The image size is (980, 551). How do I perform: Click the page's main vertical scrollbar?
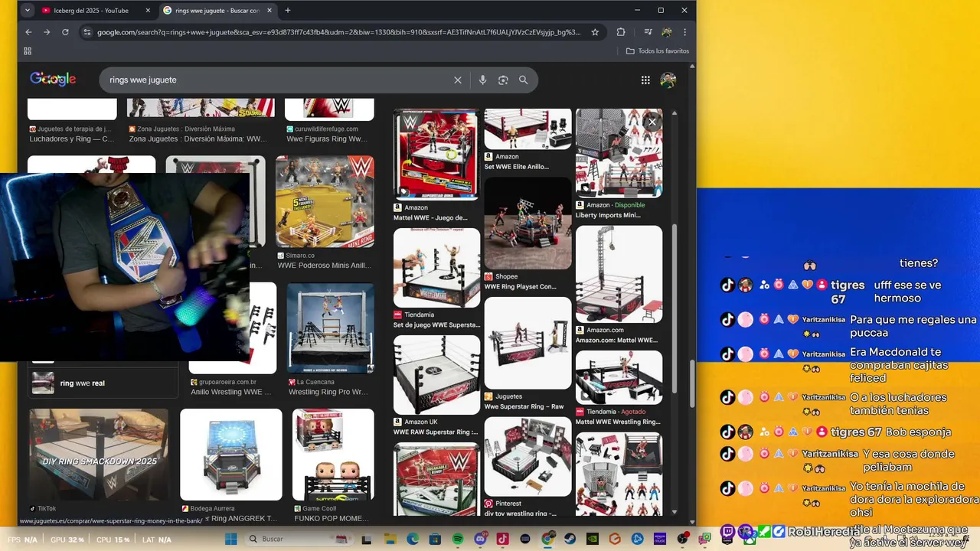[x=692, y=384]
